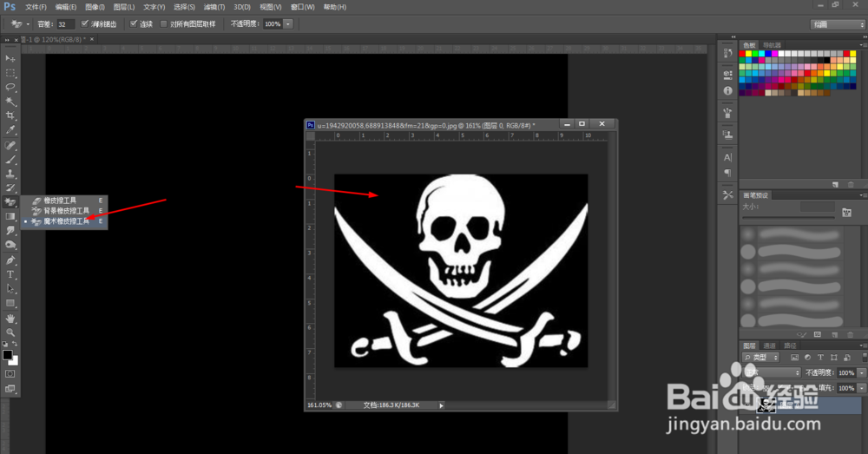Open layer filter 类型 dropdown
Screen dimensions: 868x454
760,358
